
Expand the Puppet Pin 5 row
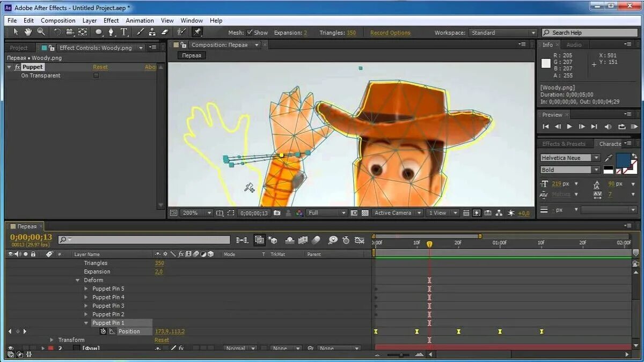[x=86, y=289]
